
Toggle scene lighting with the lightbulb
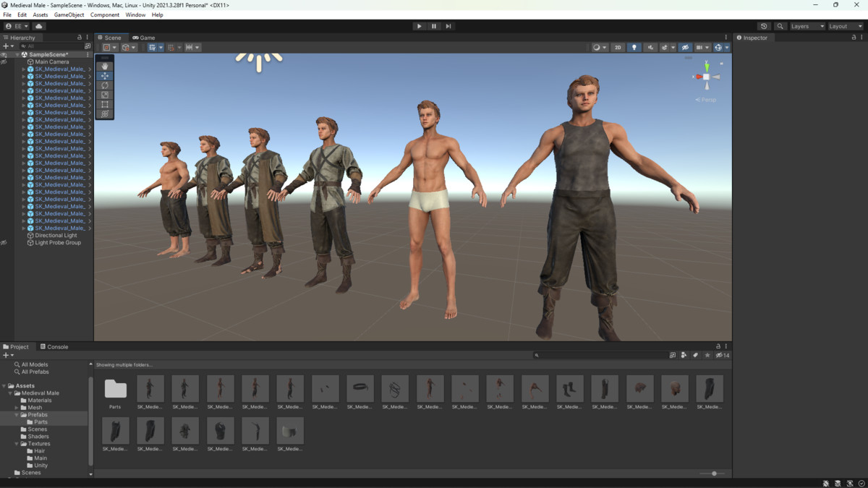point(634,48)
